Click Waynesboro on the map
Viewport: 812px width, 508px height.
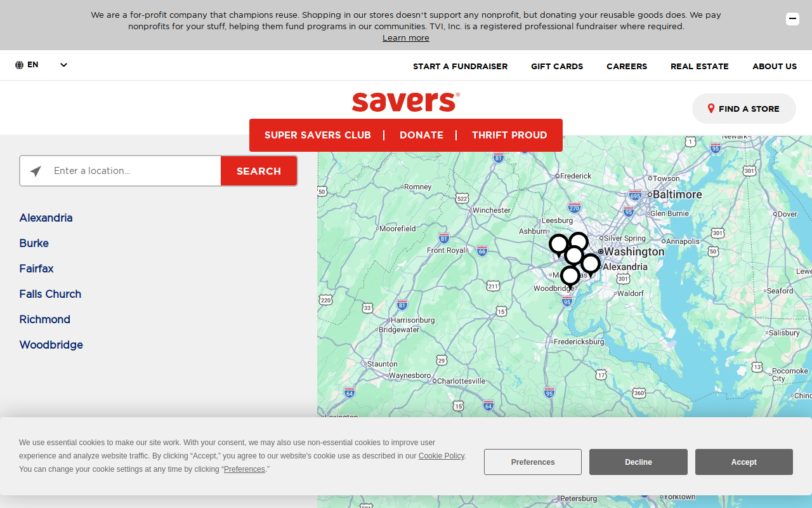[x=410, y=375]
